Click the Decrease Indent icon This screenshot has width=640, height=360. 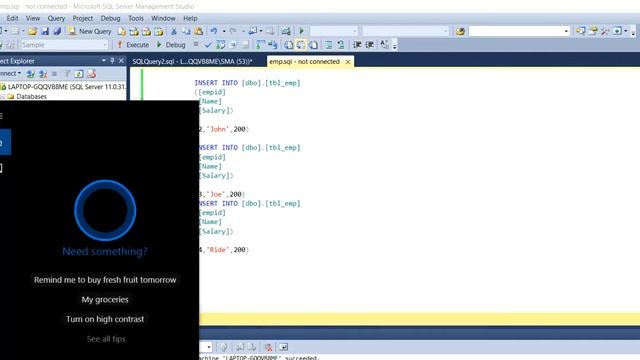357,45
